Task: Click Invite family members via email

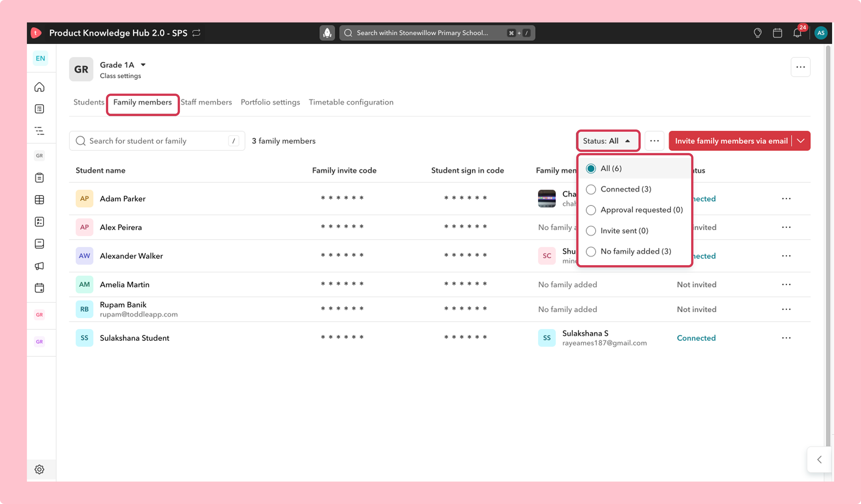Action: [x=731, y=141]
